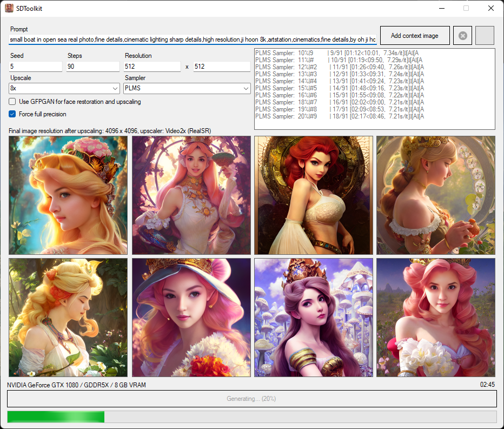Click the Seed input field
Image resolution: width=504 pixels, height=429 pixels.
pyautogui.click(x=35, y=66)
